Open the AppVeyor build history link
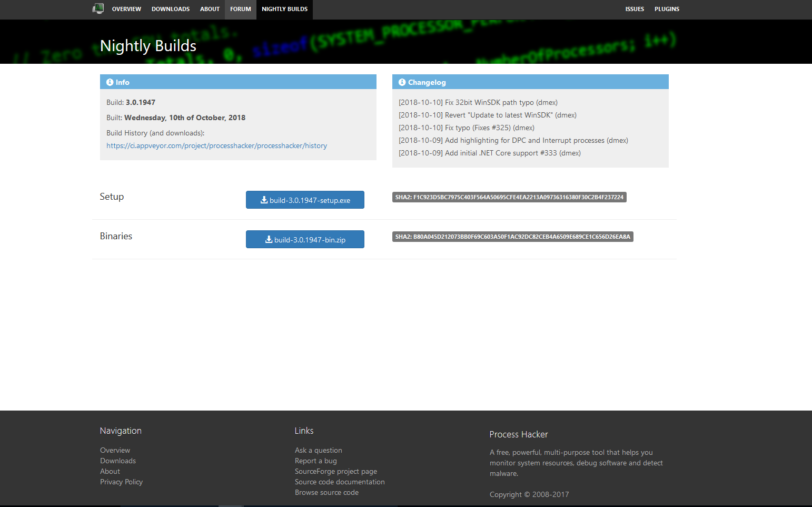Viewport: 812px width, 507px height. point(217,145)
